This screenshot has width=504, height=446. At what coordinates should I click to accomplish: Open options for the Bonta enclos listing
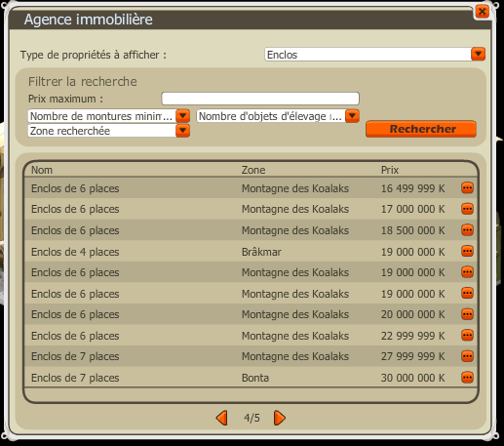[467, 378]
